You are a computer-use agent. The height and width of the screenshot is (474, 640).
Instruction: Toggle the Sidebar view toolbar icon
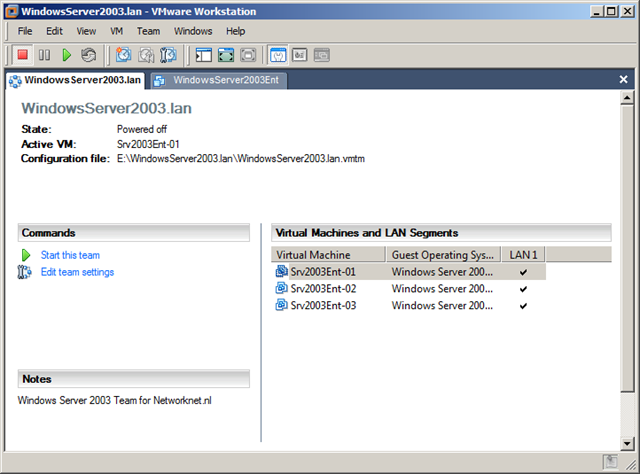(x=204, y=55)
